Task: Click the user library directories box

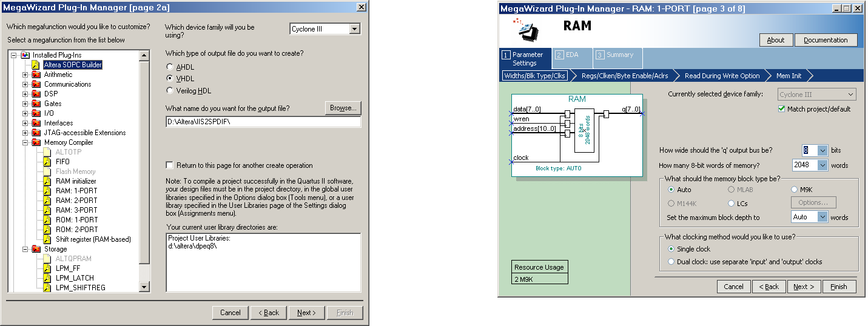Action: 263,262
